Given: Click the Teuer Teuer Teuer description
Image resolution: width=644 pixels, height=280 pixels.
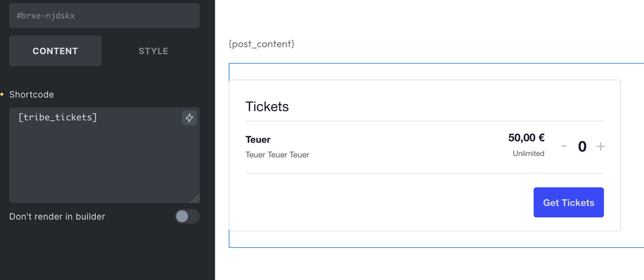Looking at the screenshot, I should [x=277, y=154].
